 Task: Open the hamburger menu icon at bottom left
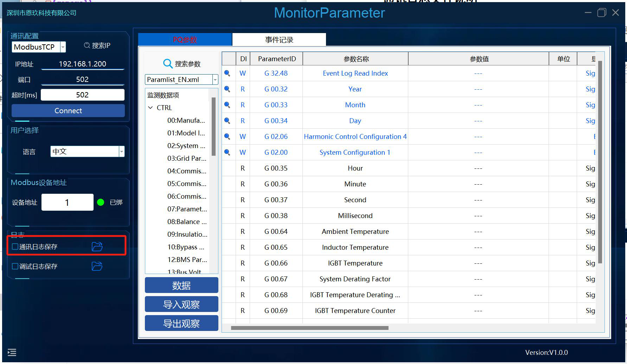pyautogui.click(x=12, y=352)
